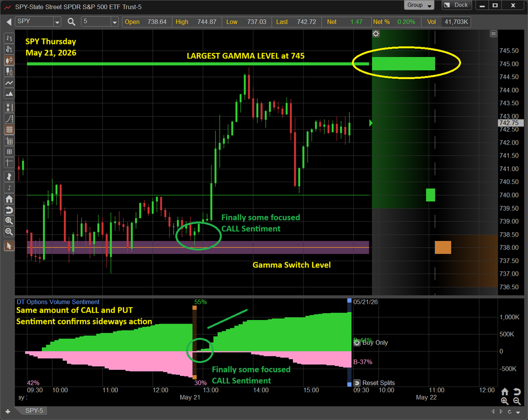Click the home icon near bottom-right
The height and width of the screenshot is (420, 528).
pos(505,391)
